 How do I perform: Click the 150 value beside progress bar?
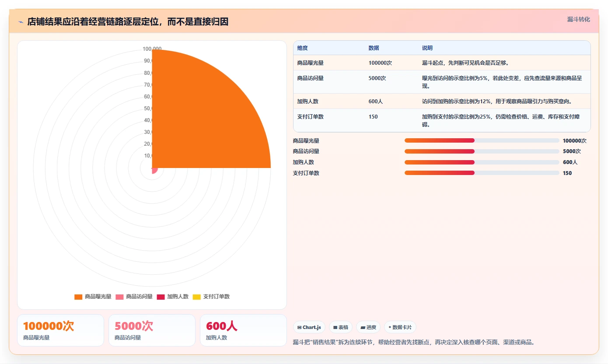point(567,173)
